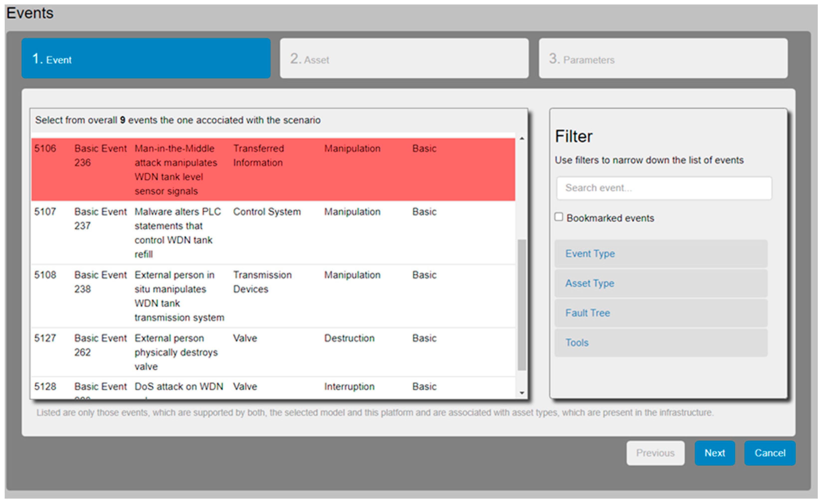823x504 pixels.
Task: Click the scroll up arrow in events list
Action: [522, 139]
